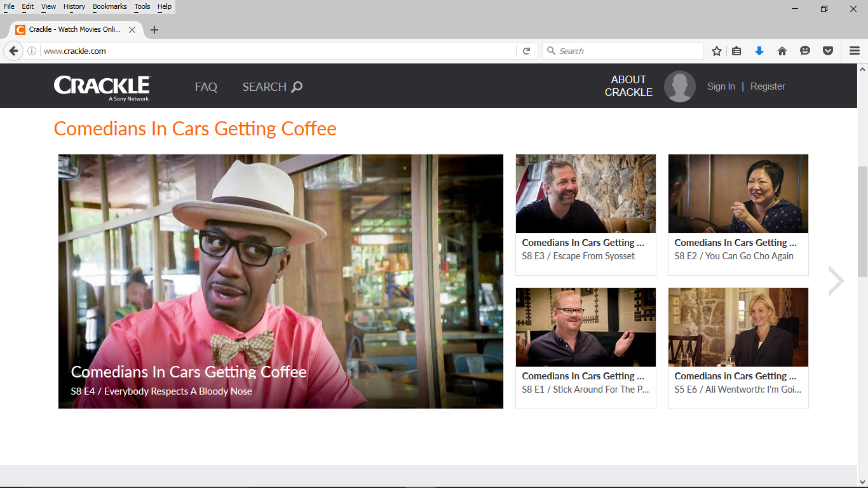Open You Can Go Cho Again thumbnail
The height and width of the screenshot is (488, 868).
[x=738, y=194]
